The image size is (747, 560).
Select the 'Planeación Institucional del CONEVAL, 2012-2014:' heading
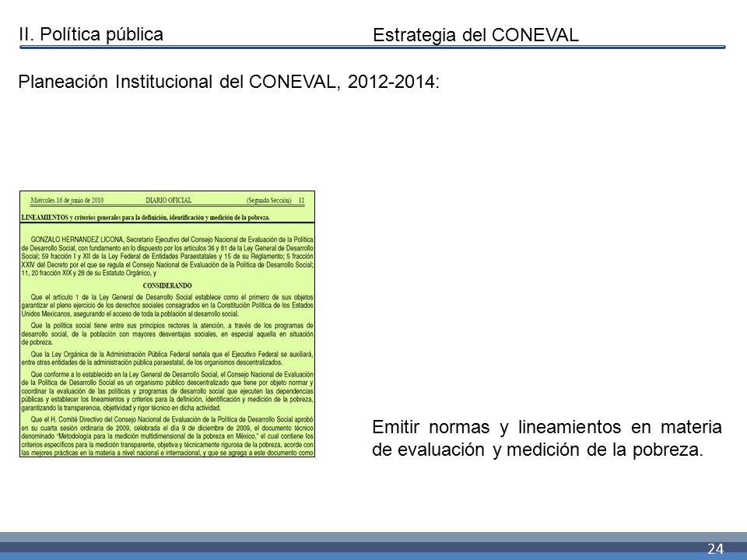coord(229,82)
